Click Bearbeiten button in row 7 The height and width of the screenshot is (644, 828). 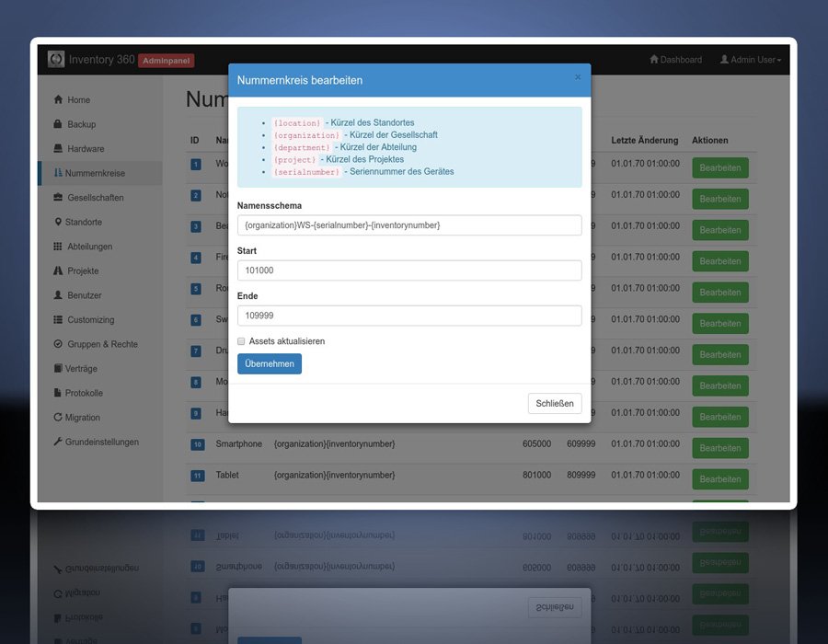pyautogui.click(x=720, y=355)
